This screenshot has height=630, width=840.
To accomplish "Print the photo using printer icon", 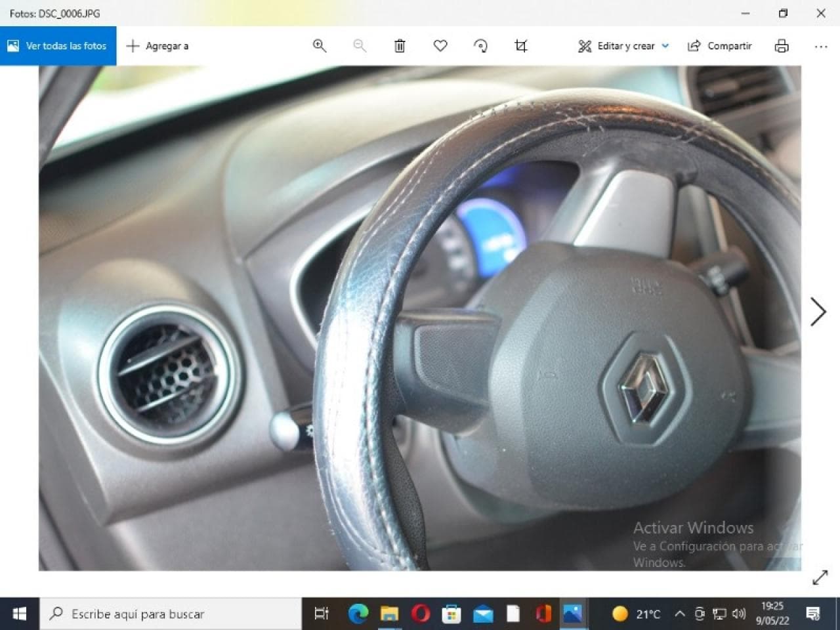I will pyautogui.click(x=781, y=46).
